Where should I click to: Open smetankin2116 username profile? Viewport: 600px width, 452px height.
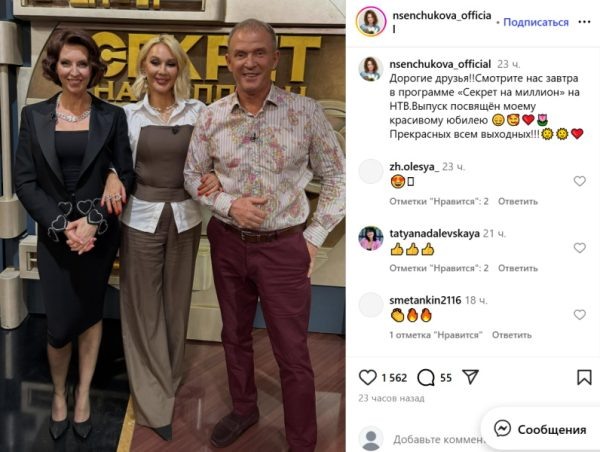pyautogui.click(x=425, y=300)
